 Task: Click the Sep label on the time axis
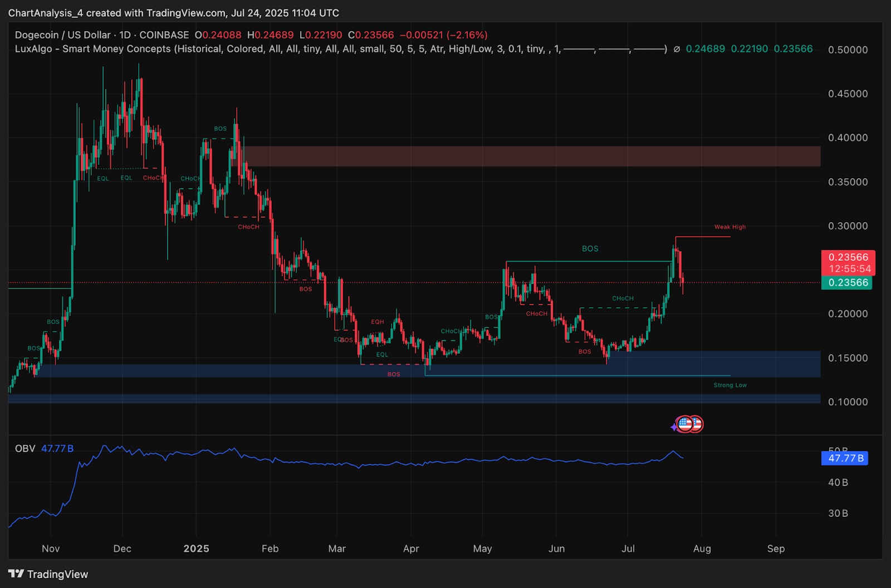click(776, 549)
